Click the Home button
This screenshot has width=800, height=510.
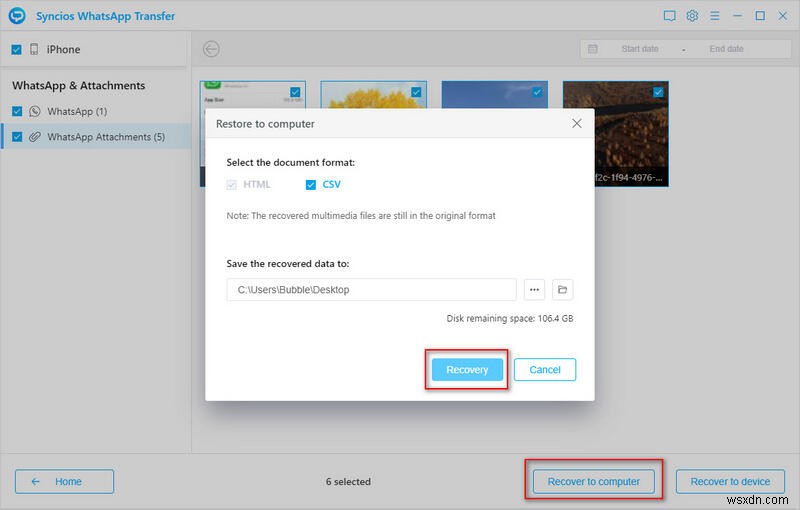64,481
